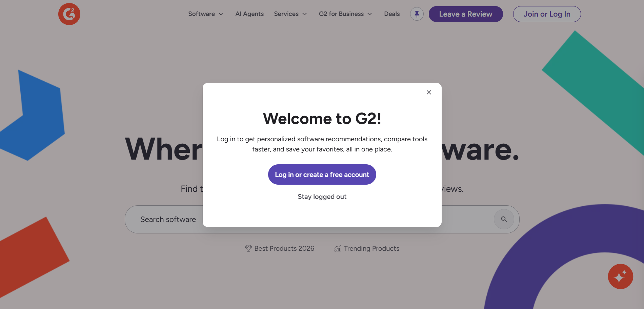Image resolution: width=644 pixels, height=309 pixels.
Task: Close the Welcome to G2 dialog
Action: point(429,92)
